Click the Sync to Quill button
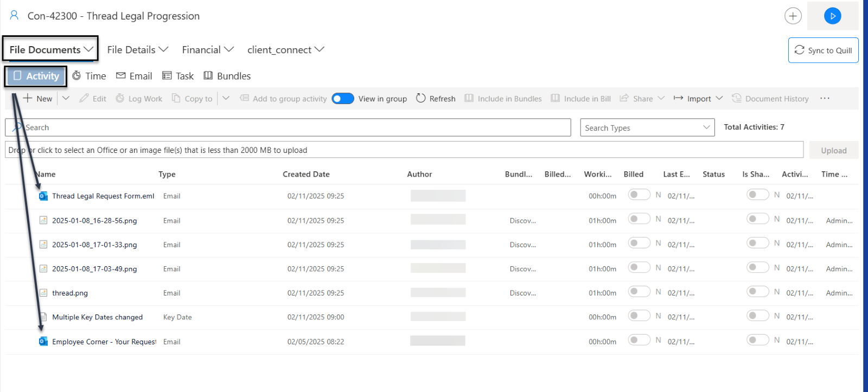Screen dimensions: 868x392 point(823,50)
